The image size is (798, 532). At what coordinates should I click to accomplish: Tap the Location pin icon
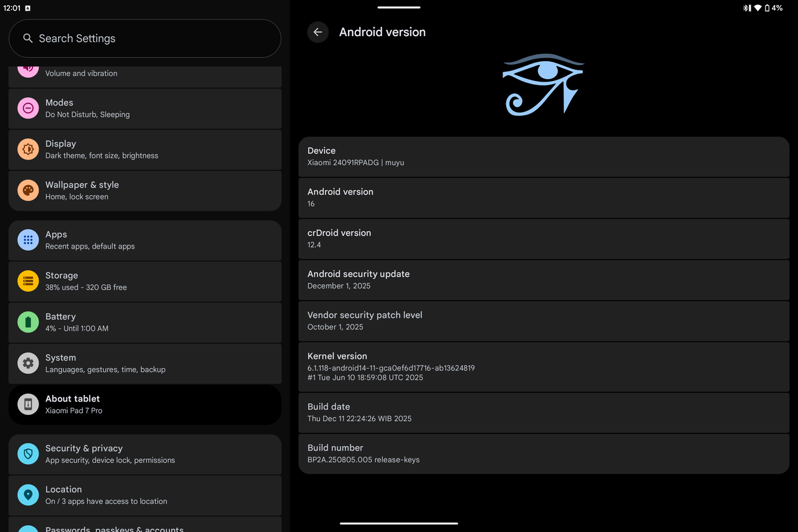(28, 495)
